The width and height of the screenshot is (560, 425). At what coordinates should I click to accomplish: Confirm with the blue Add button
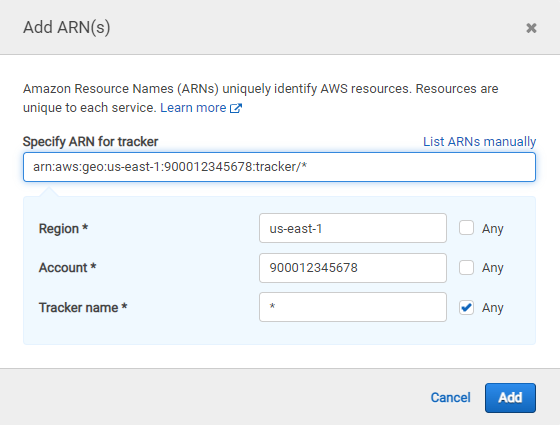pos(510,398)
